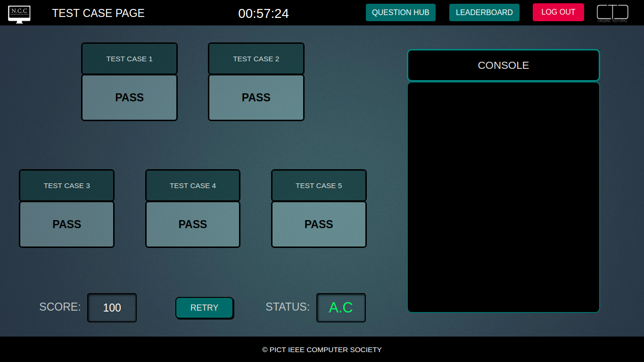The image size is (644, 362).
Task: Select PASS result under Test Case 1
Action: click(x=129, y=98)
